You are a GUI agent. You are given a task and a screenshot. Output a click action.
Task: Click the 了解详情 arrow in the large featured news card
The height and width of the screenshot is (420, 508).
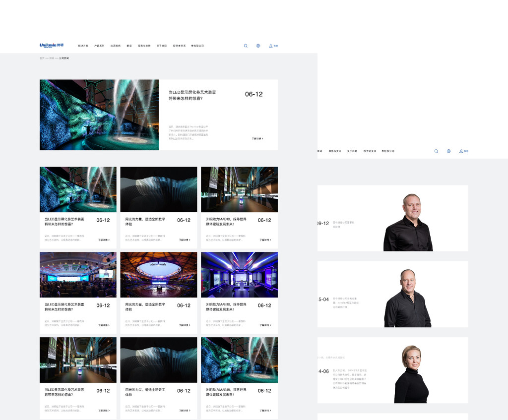coord(257,139)
